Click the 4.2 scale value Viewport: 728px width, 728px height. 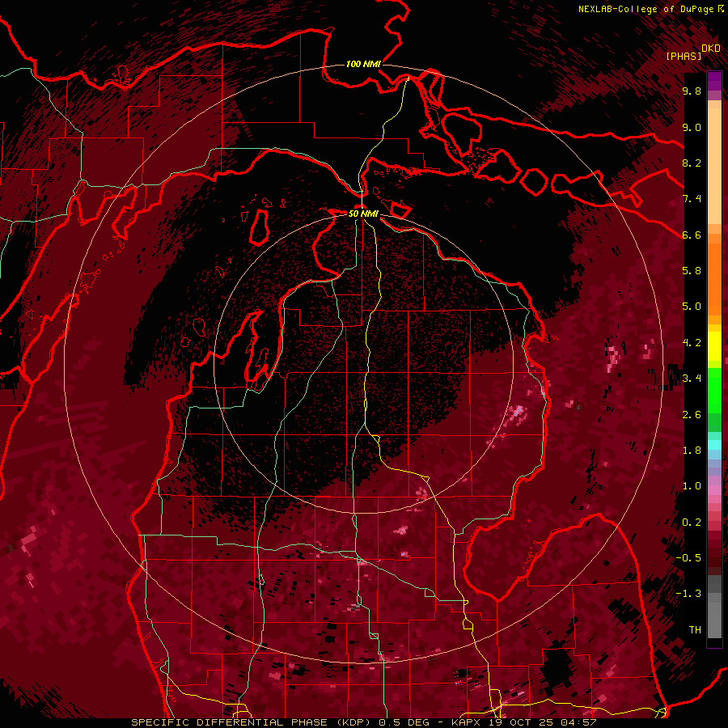point(692,343)
